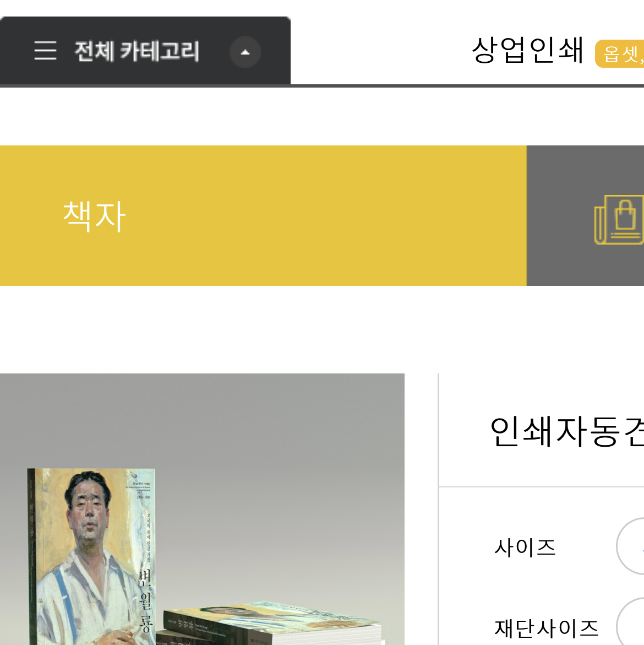This screenshot has height=645, width=644.
Task: Select the yellow 책자 tab
Action: tap(263, 215)
